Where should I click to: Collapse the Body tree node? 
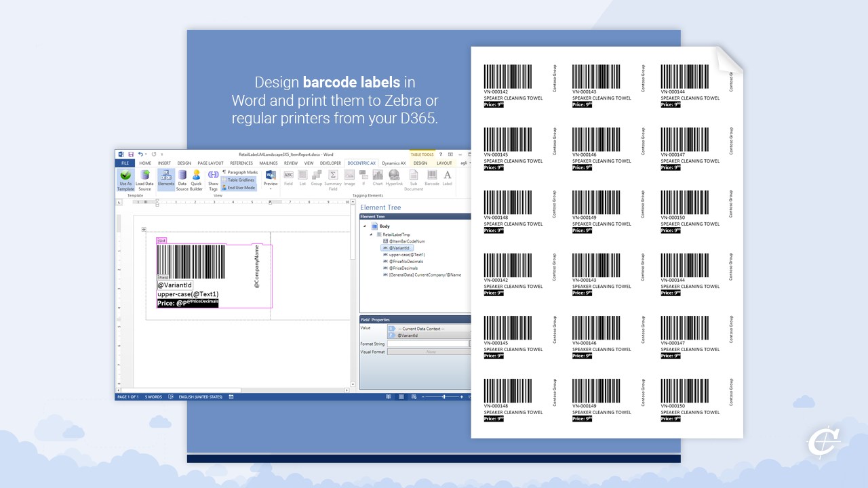[364, 226]
